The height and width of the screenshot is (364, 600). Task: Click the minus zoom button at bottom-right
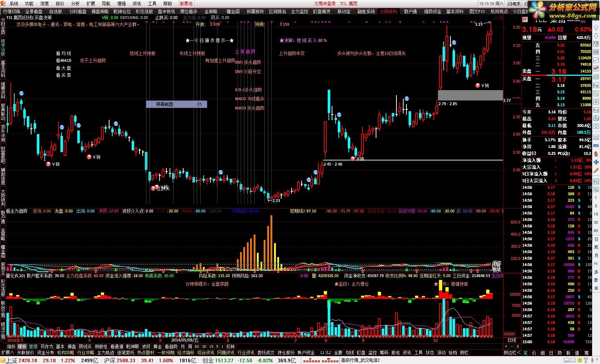tap(512, 346)
